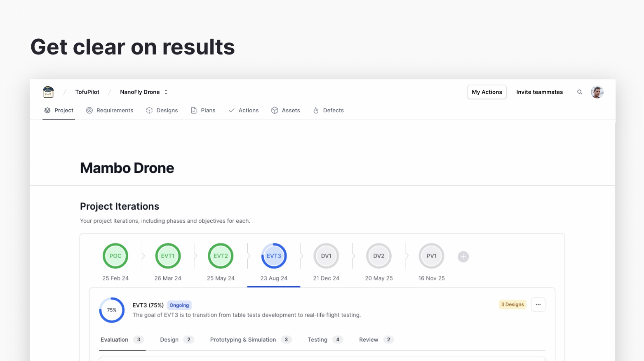644x361 pixels.
Task: Select the DV1 iteration circle
Action: pos(326,256)
